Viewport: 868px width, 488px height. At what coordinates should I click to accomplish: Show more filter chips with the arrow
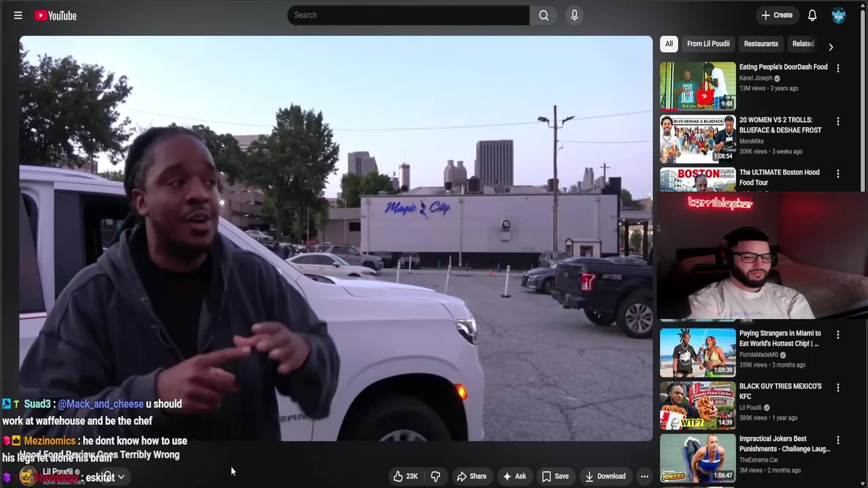[831, 47]
